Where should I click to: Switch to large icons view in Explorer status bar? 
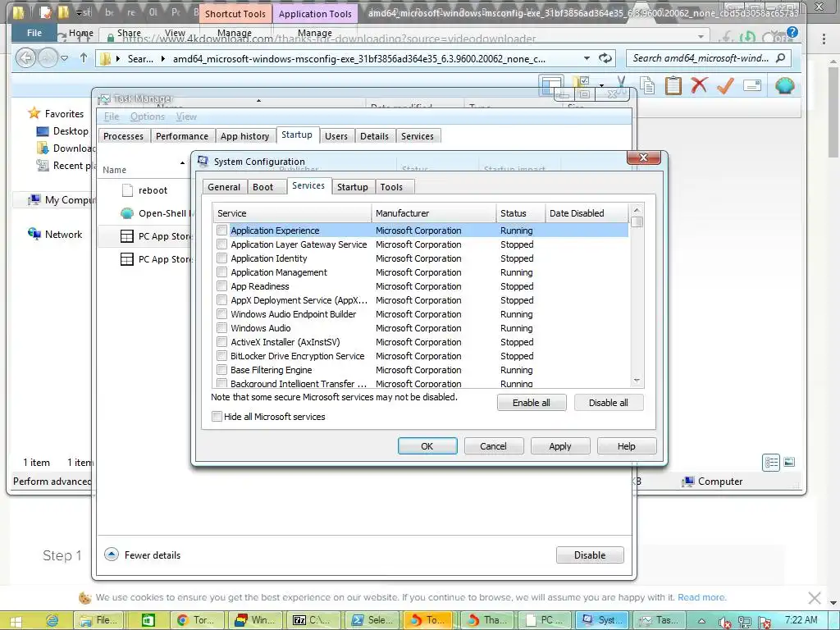pyautogui.click(x=789, y=462)
